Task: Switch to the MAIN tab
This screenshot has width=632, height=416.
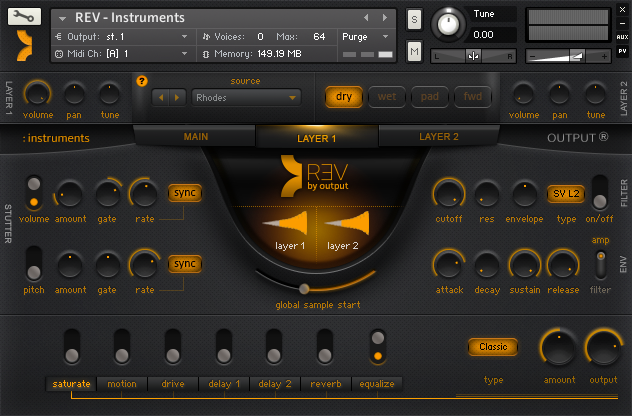Action: tap(195, 137)
